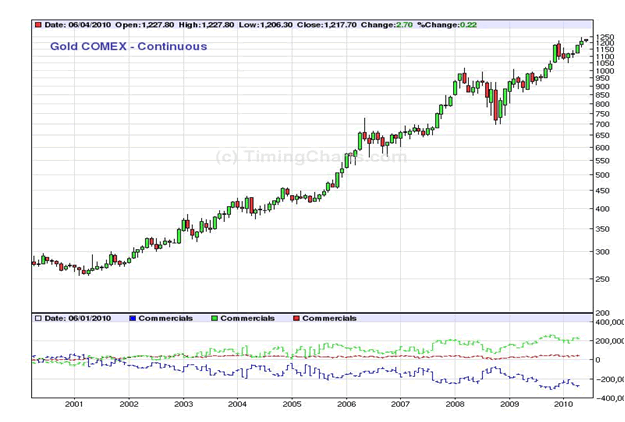
Task: Click the 2007 year label on time axis
Action: click(400, 404)
